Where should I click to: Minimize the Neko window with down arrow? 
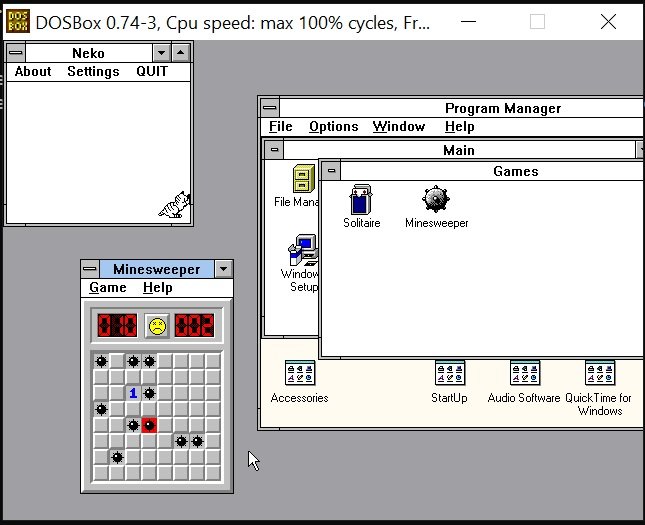161,53
